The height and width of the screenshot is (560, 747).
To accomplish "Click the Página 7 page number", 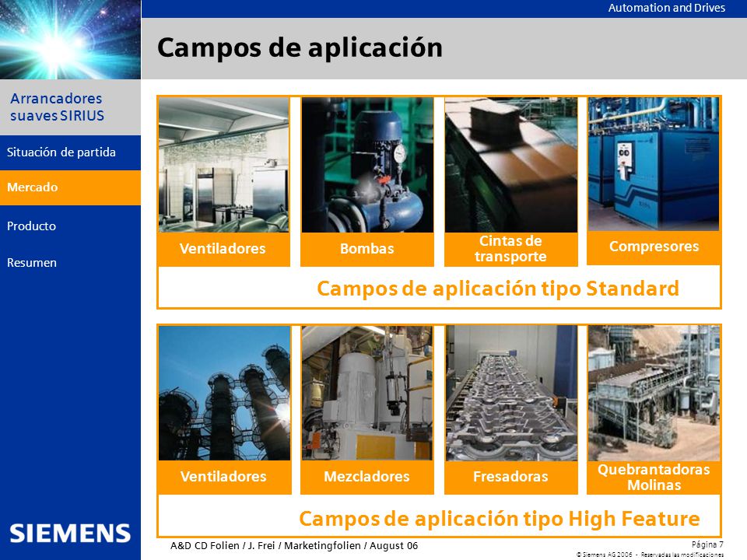I will point(707,544).
